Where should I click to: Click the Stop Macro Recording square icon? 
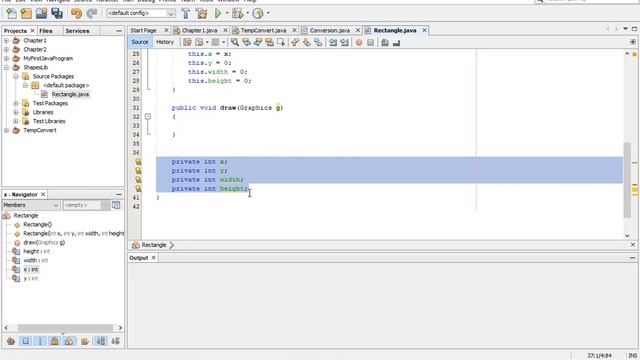click(370, 42)
